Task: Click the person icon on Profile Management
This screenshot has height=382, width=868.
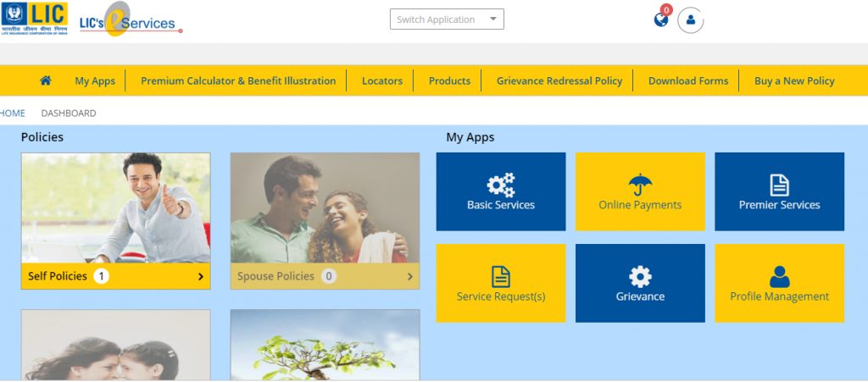Action: pyautogui.click(x=780, y=277)
